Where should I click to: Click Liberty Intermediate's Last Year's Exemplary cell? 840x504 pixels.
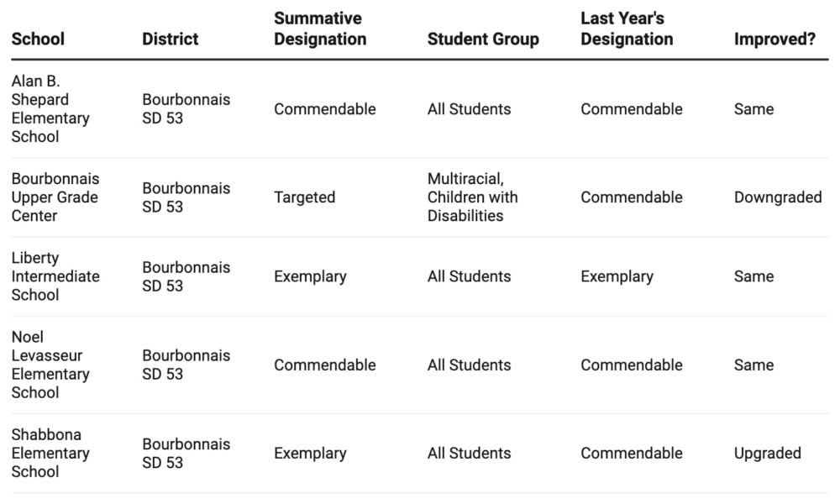tap(617, 276)
